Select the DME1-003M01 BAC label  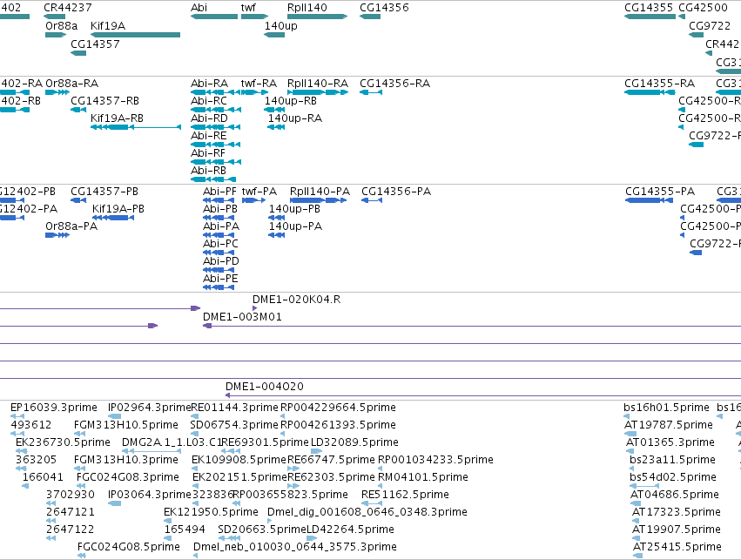(x=242, y=317)
